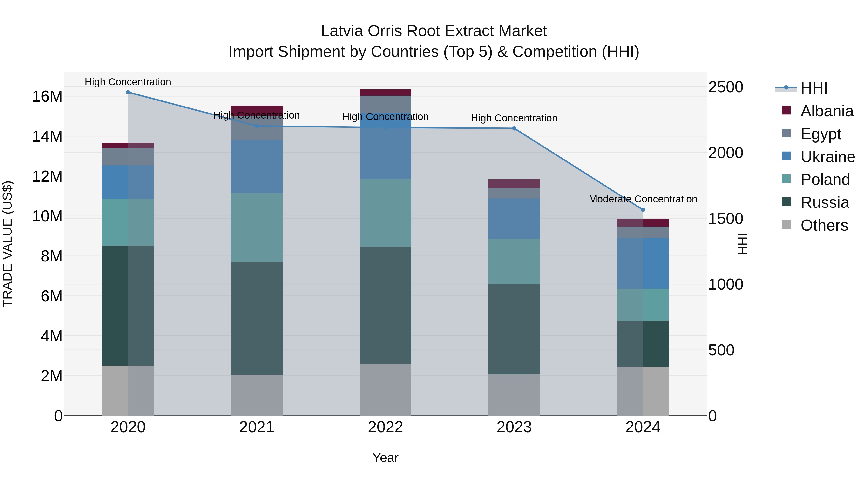Click the 2024 HHI line marker
The height and width of the screenshot is (488, 868).
pyautogui.click(x=643, y=210)
